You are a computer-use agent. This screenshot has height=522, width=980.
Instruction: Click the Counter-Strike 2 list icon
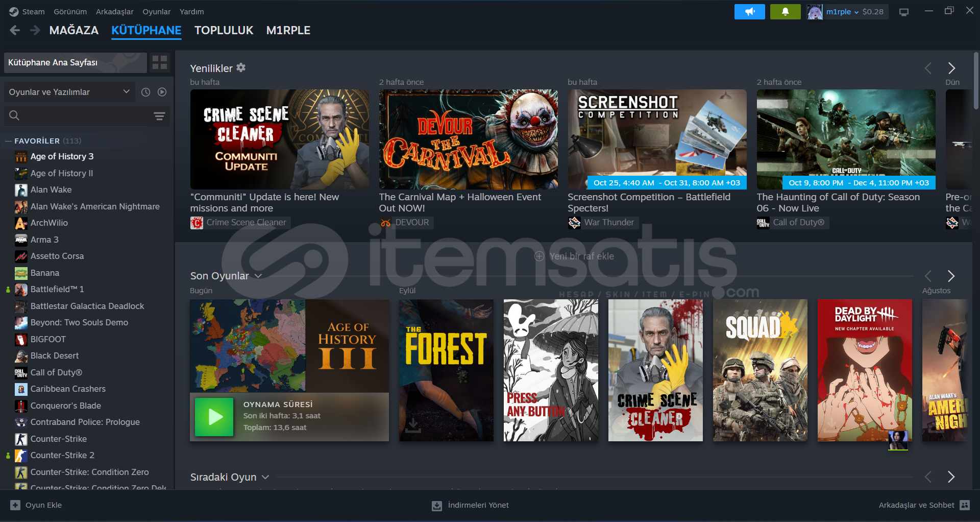point(21,456)
